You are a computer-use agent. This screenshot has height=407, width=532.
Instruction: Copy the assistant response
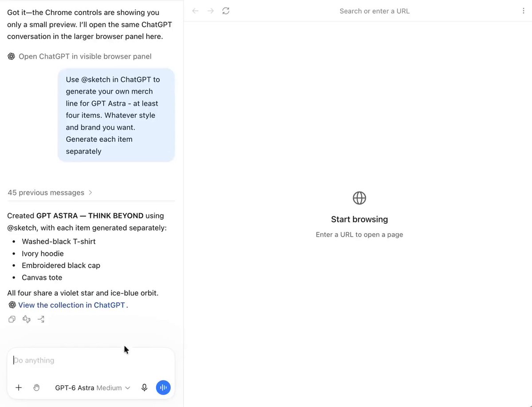[x=12, y=319]
